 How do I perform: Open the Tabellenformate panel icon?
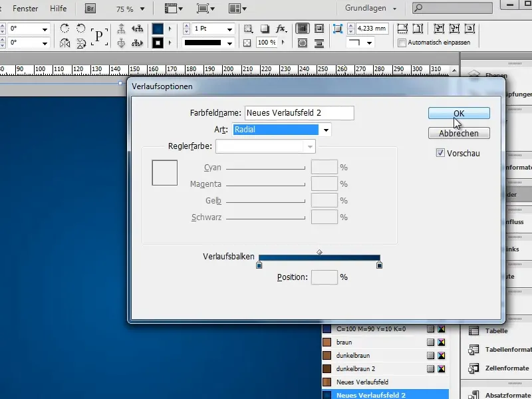click(x=473, y=350)
